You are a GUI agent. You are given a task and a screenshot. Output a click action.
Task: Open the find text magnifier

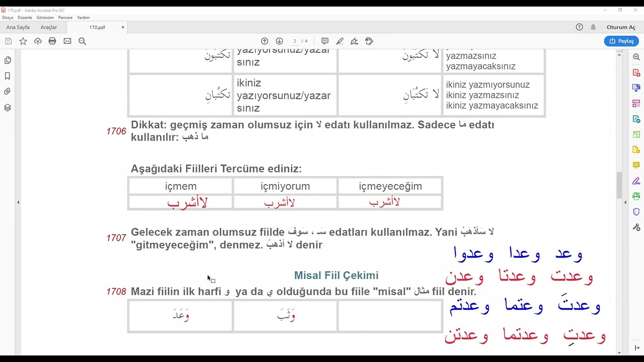click(x=82, y=41)
